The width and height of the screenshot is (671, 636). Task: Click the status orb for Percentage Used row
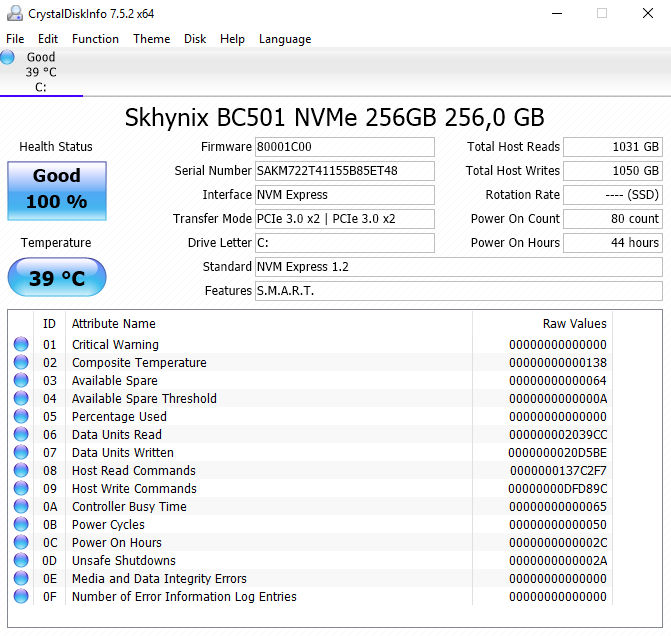21,417
